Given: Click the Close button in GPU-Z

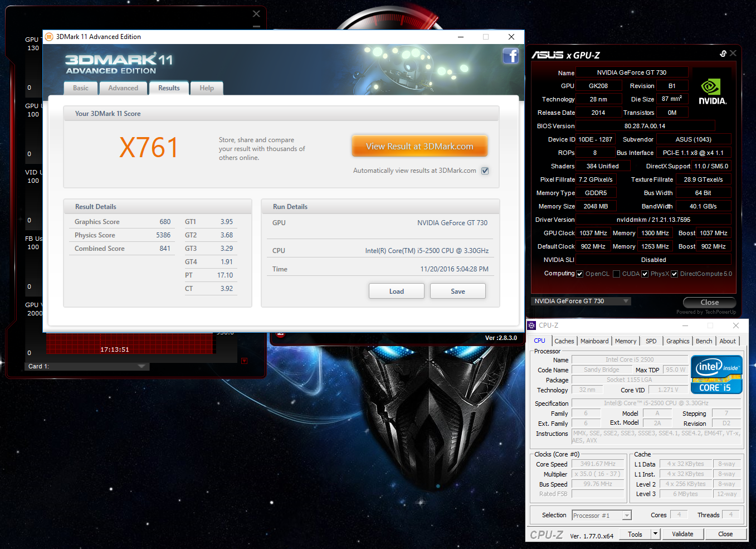Looking at the screenshot, I should pyautogui.click(x=710, y=302).
